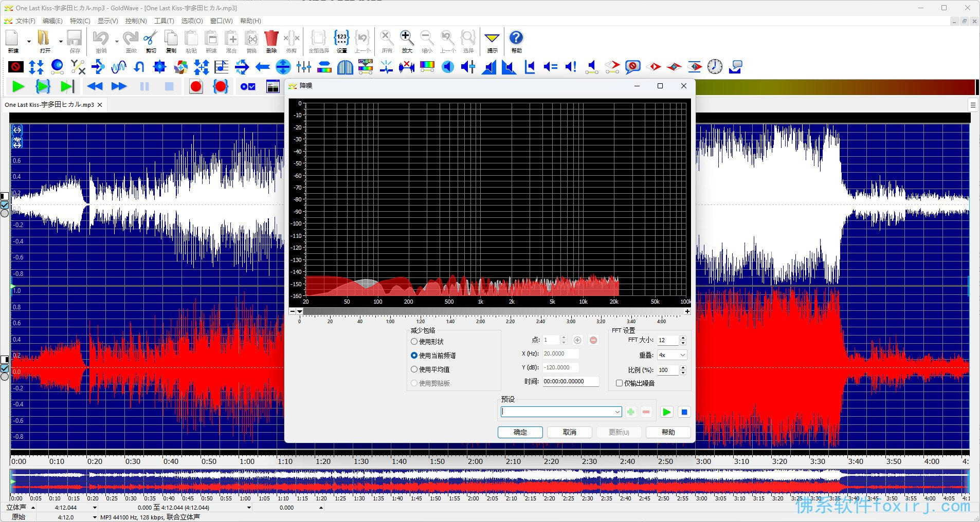This screenshot has width=980, height=522.
Task: Click the Fast forward playback icon
Action: tap(119, 86)
